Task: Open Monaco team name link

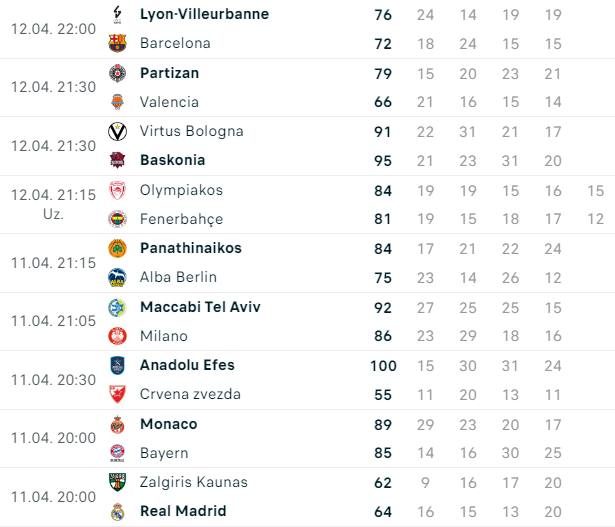Action: click(169, 424)
